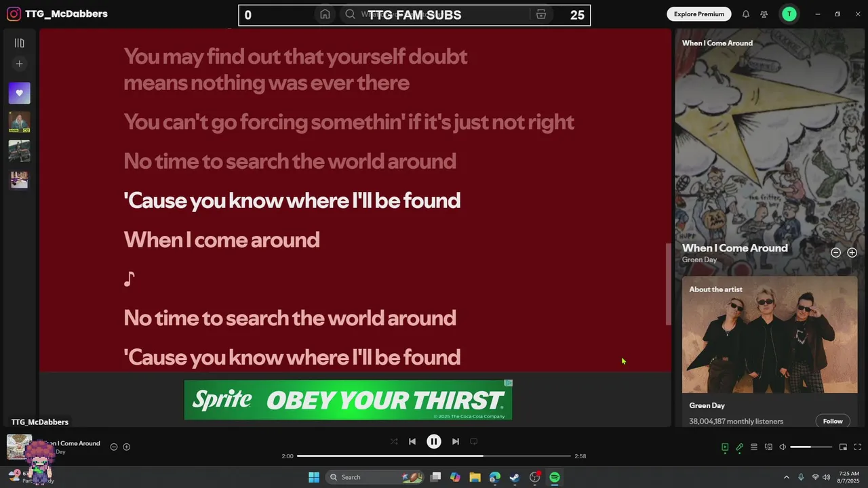This screenshot has height=488, width=868.
Task: Jump to lyric 'You may find out that yourself doubt'
Action: tap(296, 56)
